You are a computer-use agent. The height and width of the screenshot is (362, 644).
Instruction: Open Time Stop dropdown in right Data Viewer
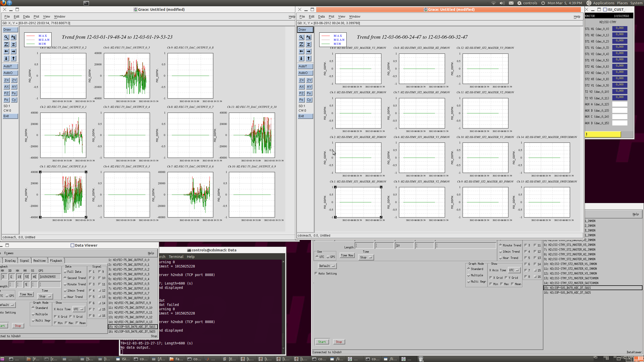pos(366,257)
